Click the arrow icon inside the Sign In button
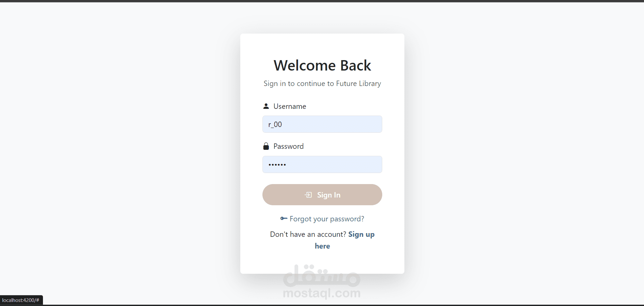This screenshot has width=644, height=306. click(x=308, y=195)
